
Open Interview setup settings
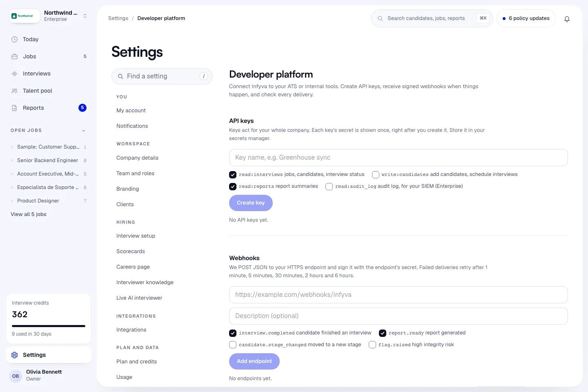[136, 236]
